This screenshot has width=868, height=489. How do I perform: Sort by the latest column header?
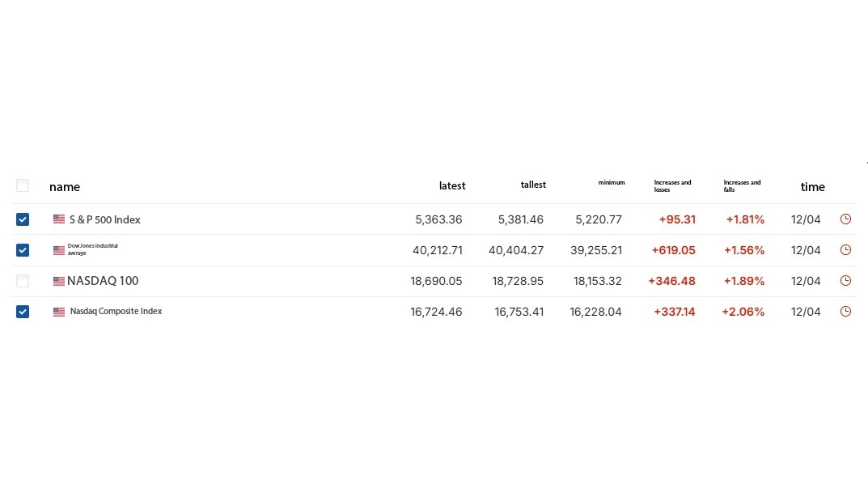pos(452,186)
